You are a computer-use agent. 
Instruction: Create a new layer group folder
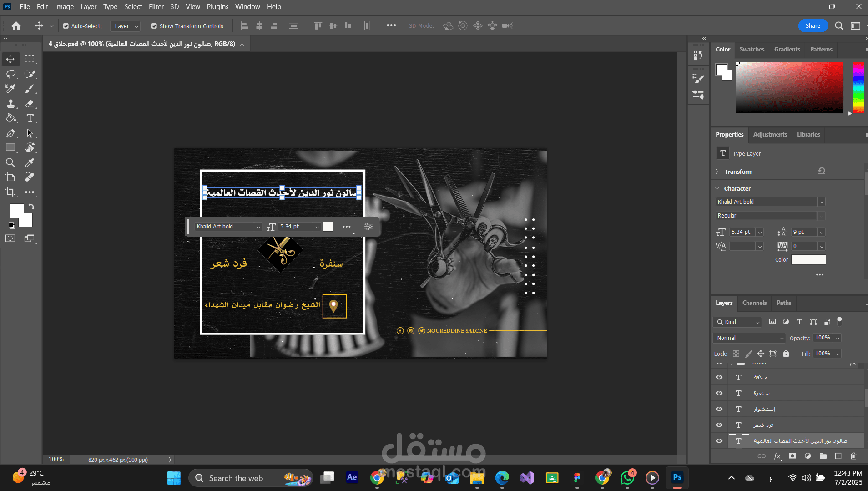(x=823, y=456)
